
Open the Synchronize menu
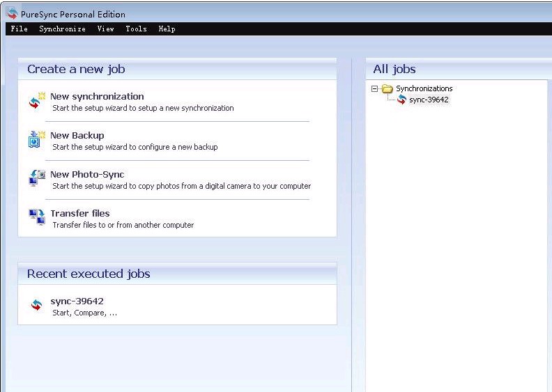(62, 29)
